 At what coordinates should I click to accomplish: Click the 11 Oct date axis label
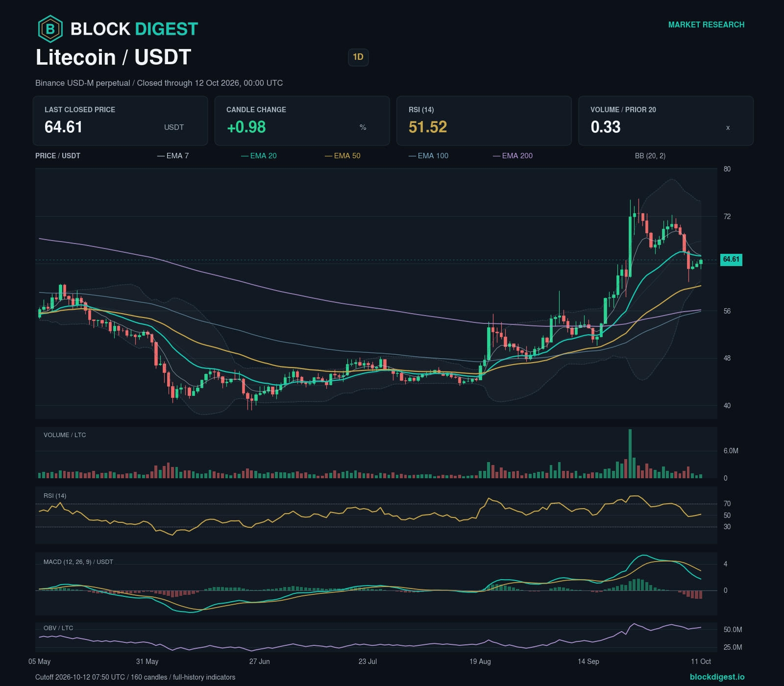coord(701,661)
